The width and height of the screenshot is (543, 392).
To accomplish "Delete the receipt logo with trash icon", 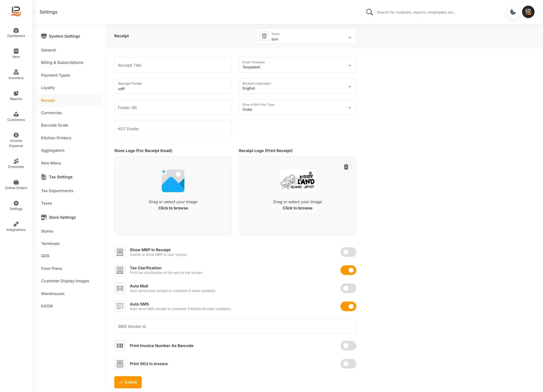I will coord(346,167).
